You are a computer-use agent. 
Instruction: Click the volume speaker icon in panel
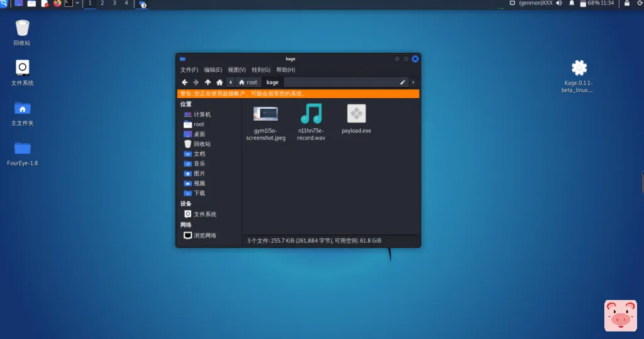pos(558,3)
